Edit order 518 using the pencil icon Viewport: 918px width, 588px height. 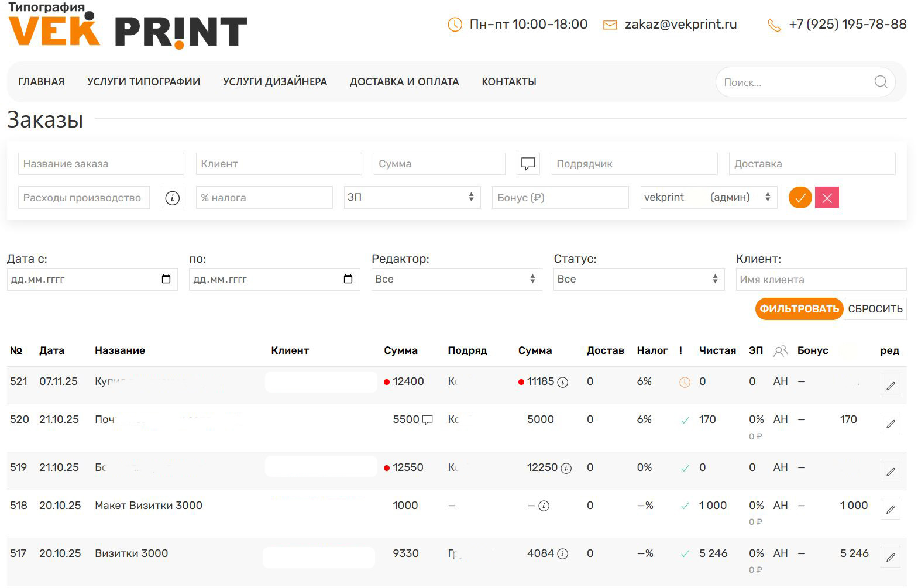[890, 510]
